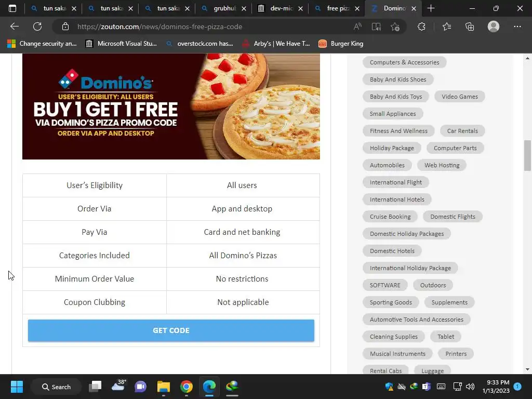Close the grubhub tab
Viewport: 532px width, 399px height.
(x=244, y=8)
